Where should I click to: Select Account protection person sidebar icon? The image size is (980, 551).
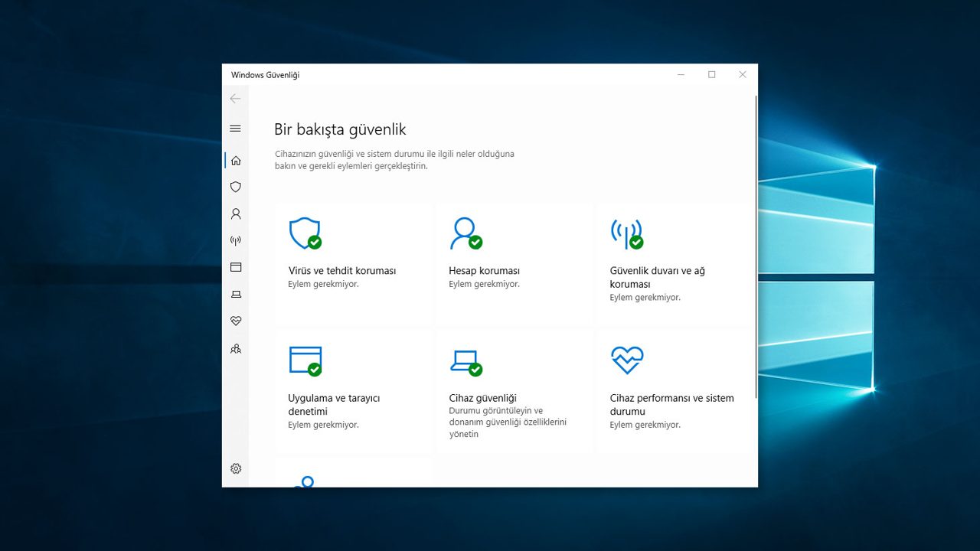[x=236, y=214]
